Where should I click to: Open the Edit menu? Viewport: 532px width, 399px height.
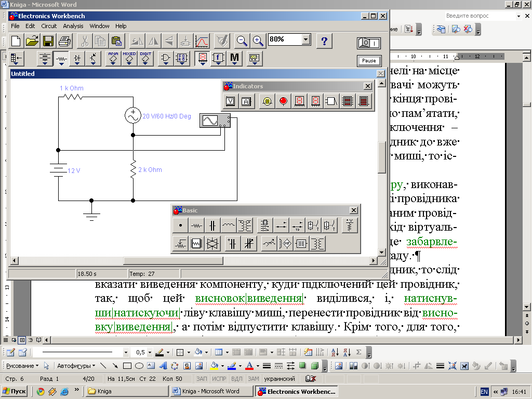(30, 26)
